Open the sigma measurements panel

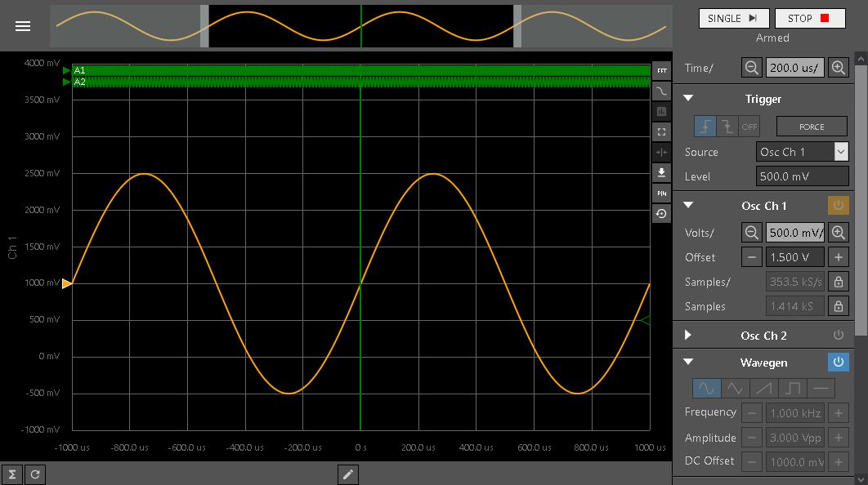coord(11,474)
